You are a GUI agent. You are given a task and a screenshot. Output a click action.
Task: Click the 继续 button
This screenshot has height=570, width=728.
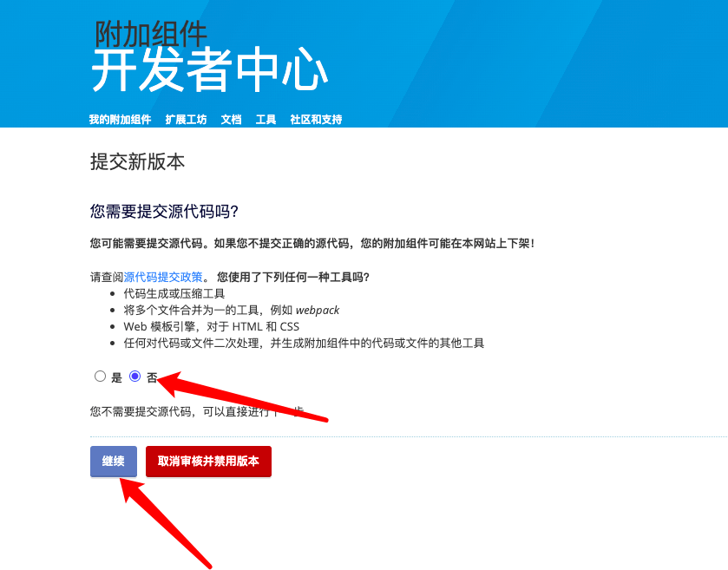click(114, 461)
